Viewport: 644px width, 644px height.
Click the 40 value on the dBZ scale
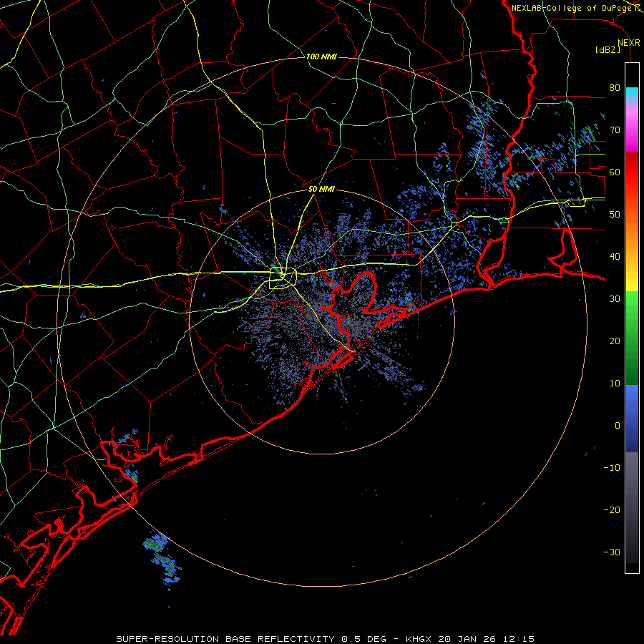coord(615,257)
